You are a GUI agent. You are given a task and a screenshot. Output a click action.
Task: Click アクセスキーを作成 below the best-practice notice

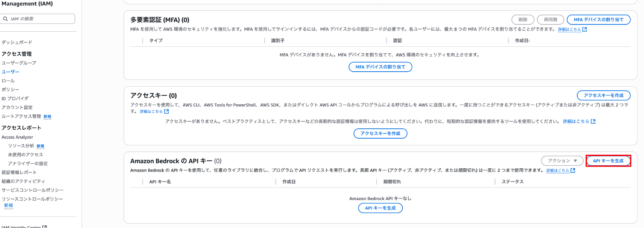coord(380,134)
